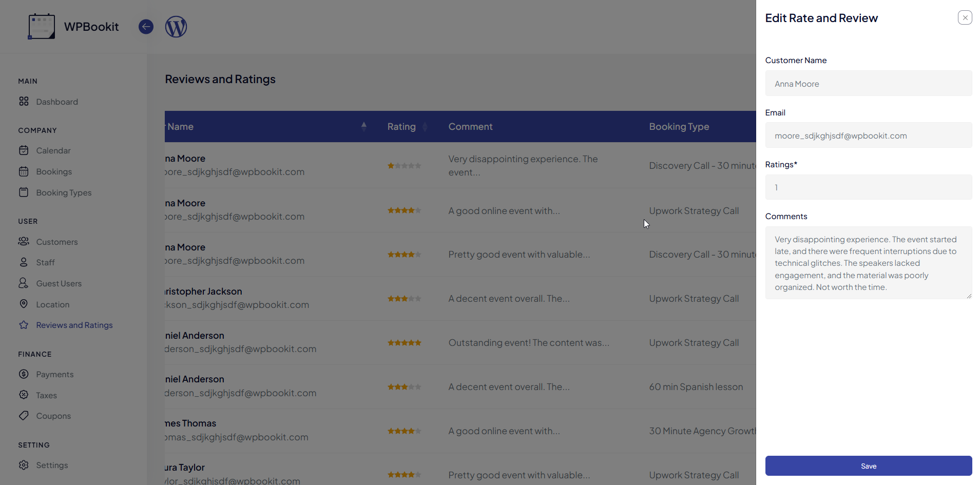Click into the Ratings input field
Screen dimensions: 980x485
868,187
